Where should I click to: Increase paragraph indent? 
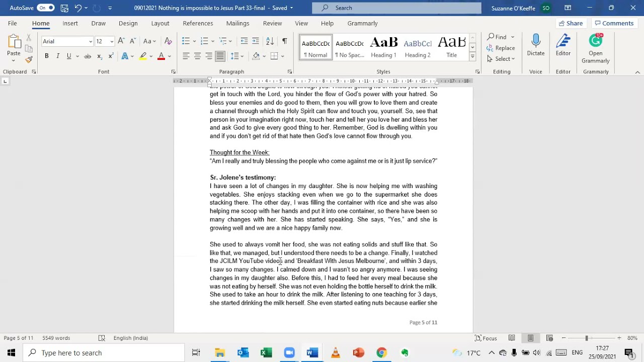click(x=256, y=41)
